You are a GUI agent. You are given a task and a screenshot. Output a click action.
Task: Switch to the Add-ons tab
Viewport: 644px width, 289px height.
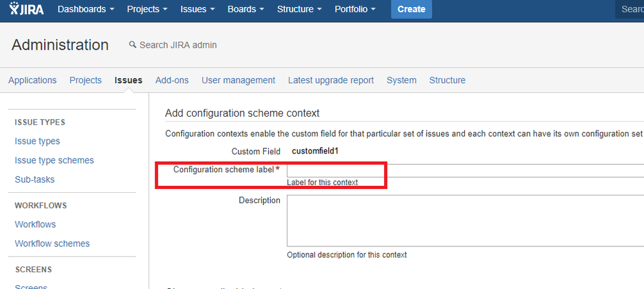click(x=171, y=80)
